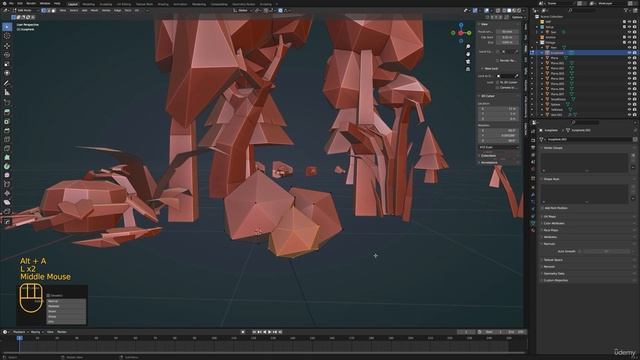Toggle camera view icon in viewport
Screen dimensions: 640x360
[468, 61]
